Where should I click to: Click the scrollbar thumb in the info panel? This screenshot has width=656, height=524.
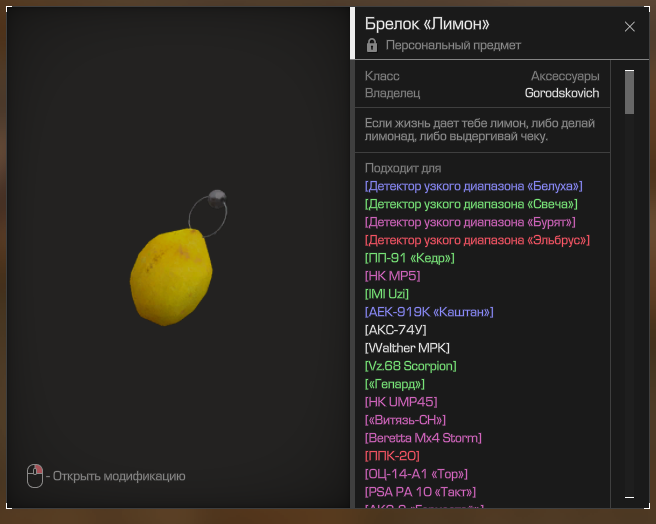coord(629,91)
